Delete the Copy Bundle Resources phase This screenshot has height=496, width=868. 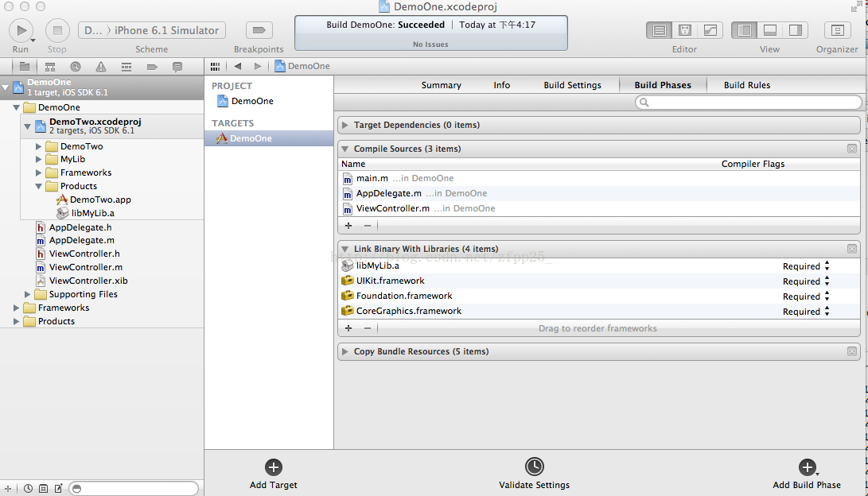click(852, 351)
